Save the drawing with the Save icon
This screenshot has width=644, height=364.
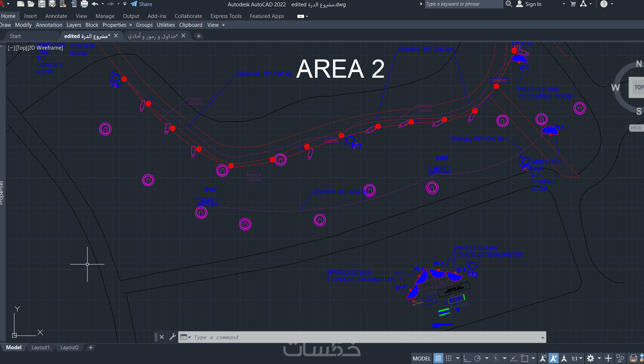[x=42, y=4]
